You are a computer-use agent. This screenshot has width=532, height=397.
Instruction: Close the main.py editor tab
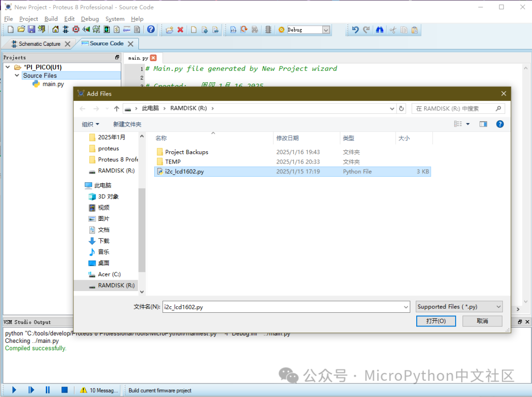pyautogui.click(x=153, y=58)
